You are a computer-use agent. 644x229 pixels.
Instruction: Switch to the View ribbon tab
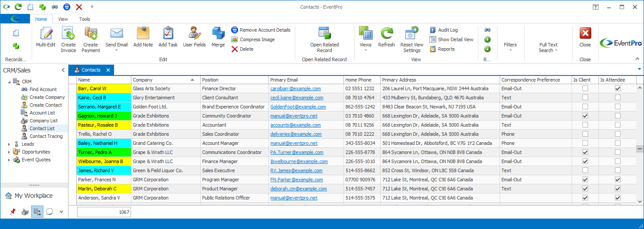tap(63, 19)
